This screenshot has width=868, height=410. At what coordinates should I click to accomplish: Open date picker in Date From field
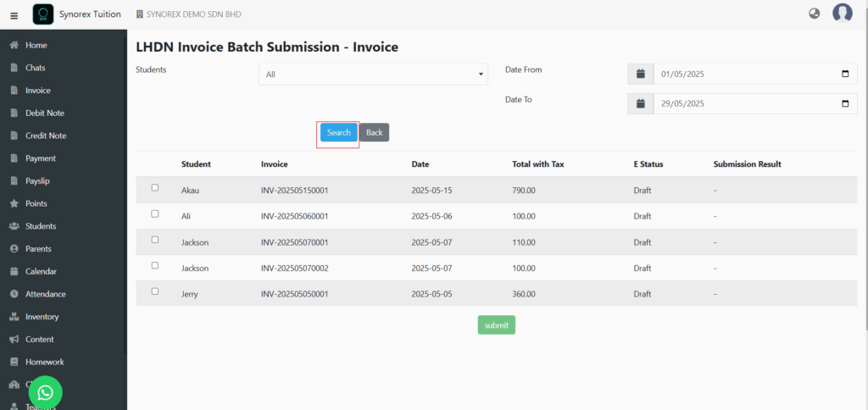tap(845, 75)
